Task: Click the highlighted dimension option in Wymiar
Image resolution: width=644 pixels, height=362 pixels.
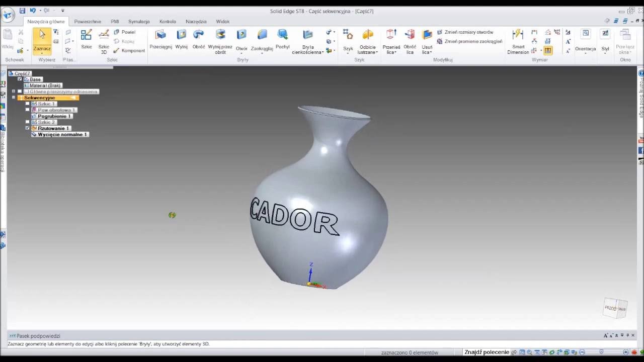Action: coord(548,50)
